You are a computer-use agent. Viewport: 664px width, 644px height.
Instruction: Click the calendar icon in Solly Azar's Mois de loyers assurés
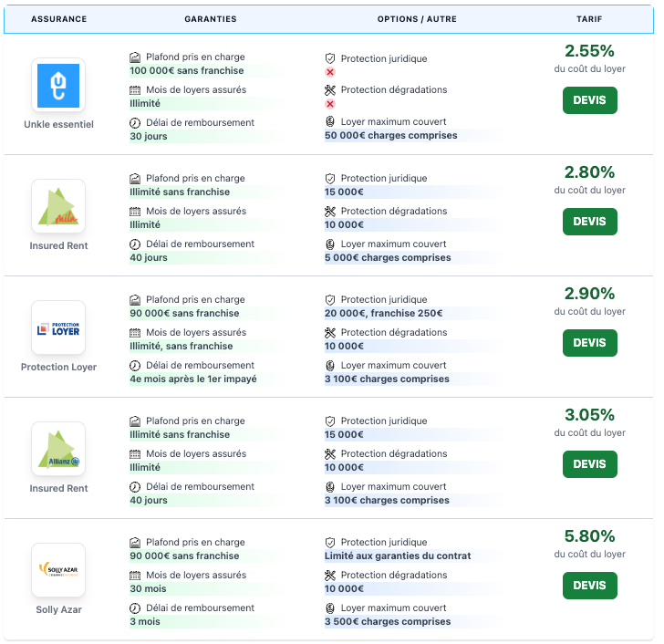pos(135,576)
